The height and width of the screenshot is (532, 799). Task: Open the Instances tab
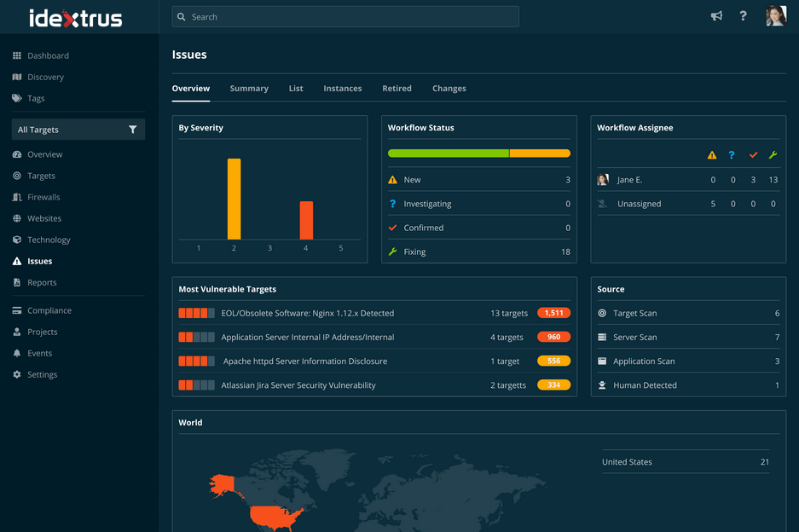[342, 89]
